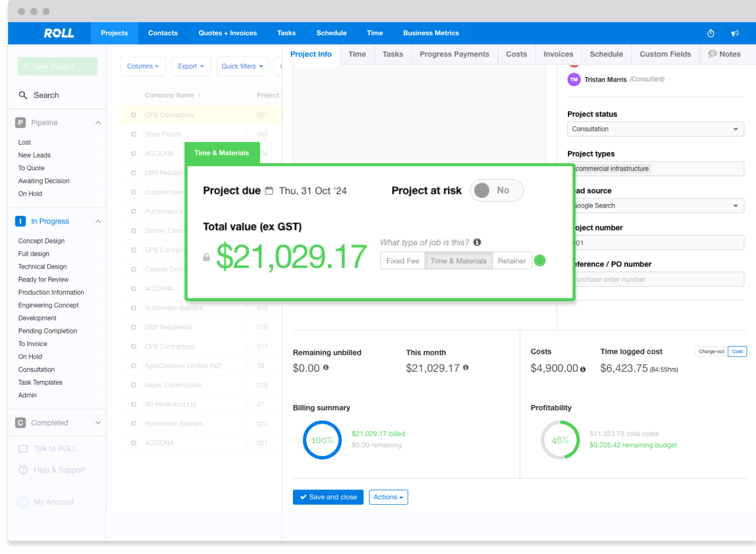The image size is (756, 554).
Task: Collapse the In Progress section
Action: pyautogui.click(x=98, y=222)
